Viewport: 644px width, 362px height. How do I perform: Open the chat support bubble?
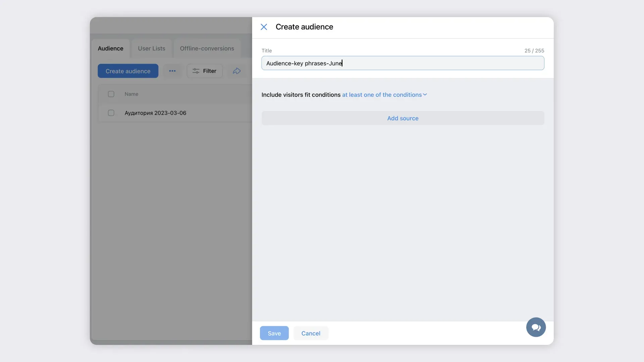536,327
